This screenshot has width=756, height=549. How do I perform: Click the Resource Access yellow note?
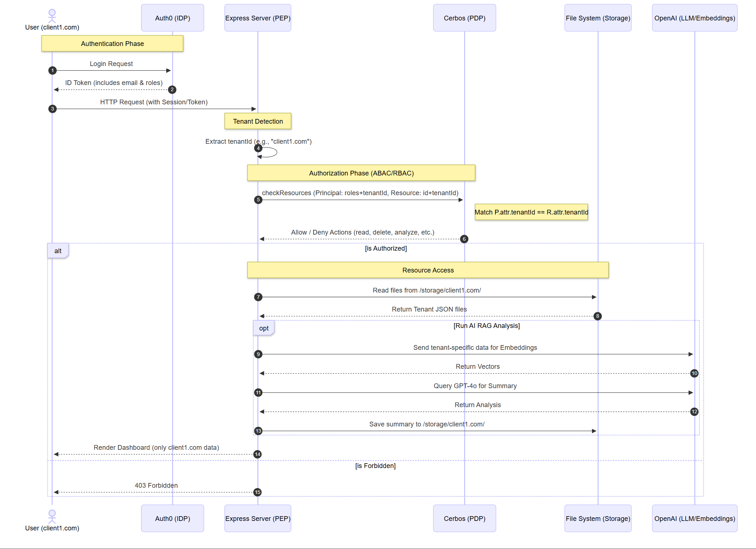pyautogui.click(x=428, y=270)
